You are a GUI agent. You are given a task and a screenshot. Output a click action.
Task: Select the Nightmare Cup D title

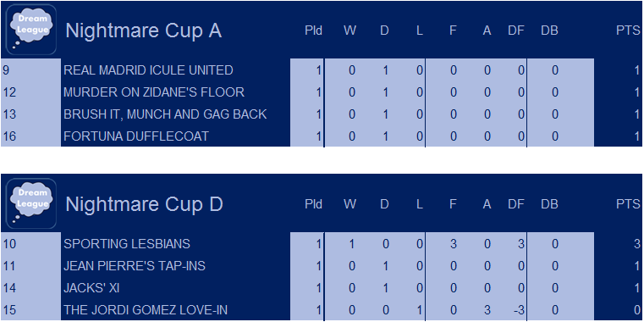point(144,204)
